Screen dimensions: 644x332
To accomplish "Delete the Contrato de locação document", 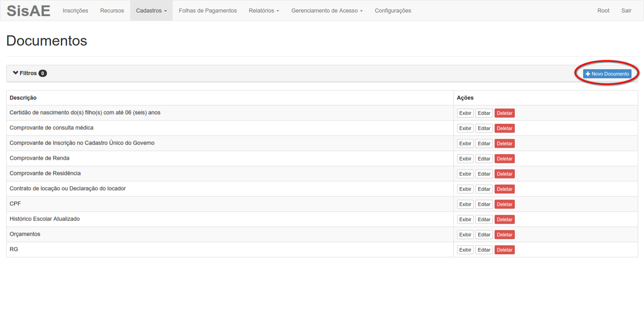I will pos(504,189).
